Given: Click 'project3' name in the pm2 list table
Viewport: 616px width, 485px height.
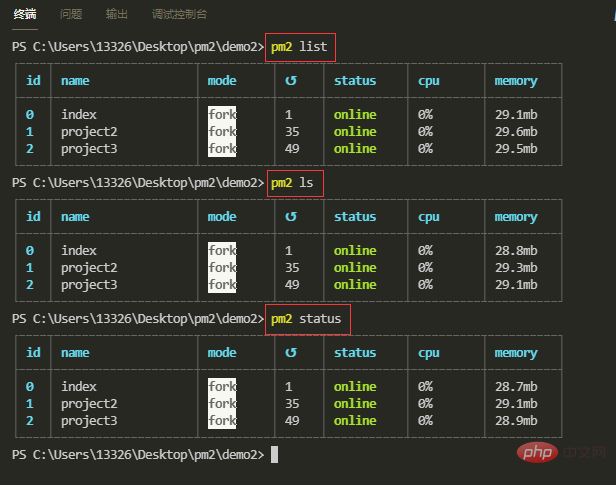Looking at the screenshot, I should (89, 149).
